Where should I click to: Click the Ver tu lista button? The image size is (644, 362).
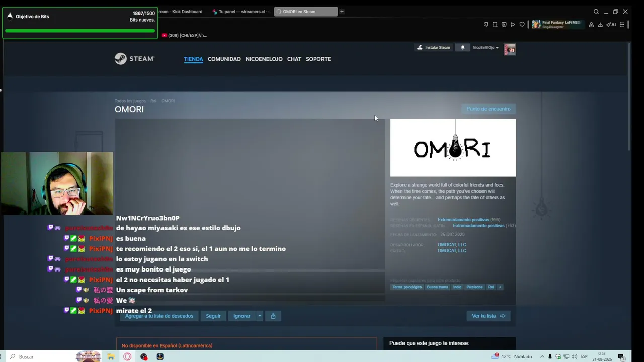(x=489, y=316)
